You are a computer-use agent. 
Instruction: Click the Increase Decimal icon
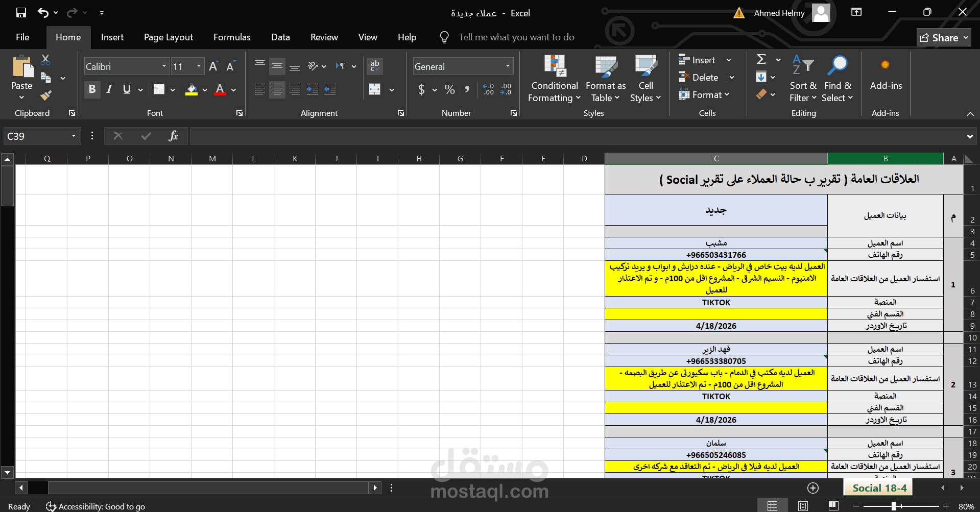click(489, 90)
